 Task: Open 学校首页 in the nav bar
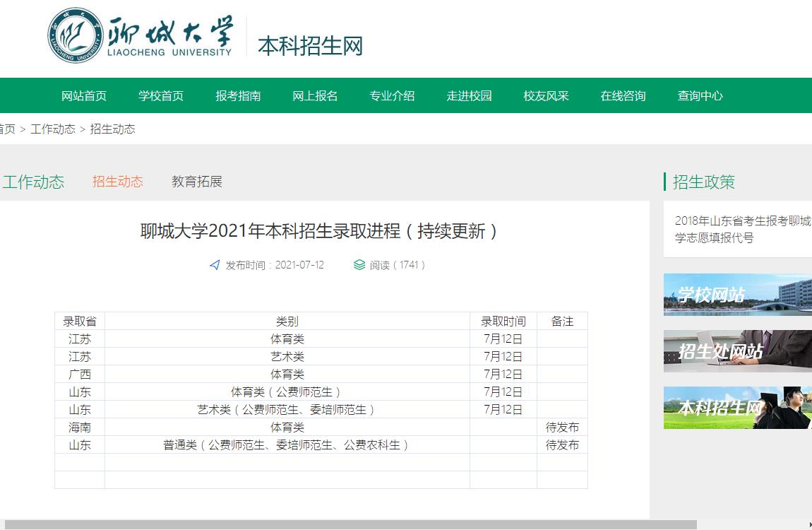pyautogui.click(x=161, y=96)
